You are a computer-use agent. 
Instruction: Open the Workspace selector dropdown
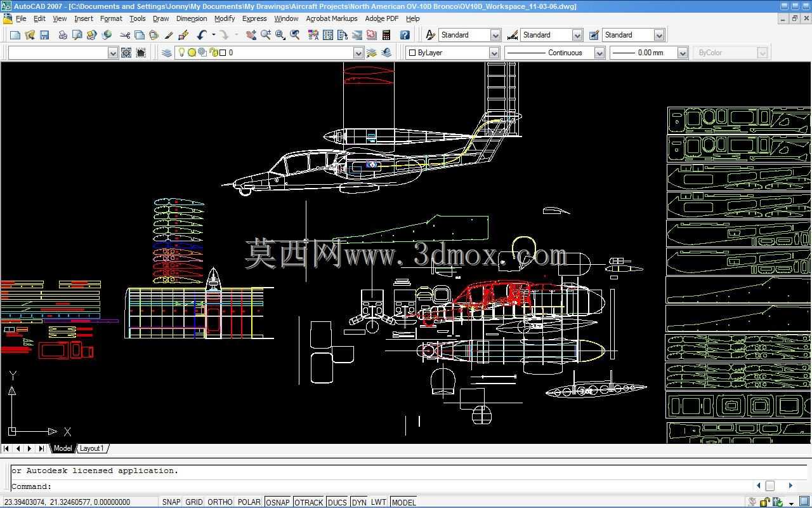click(113, 53)
